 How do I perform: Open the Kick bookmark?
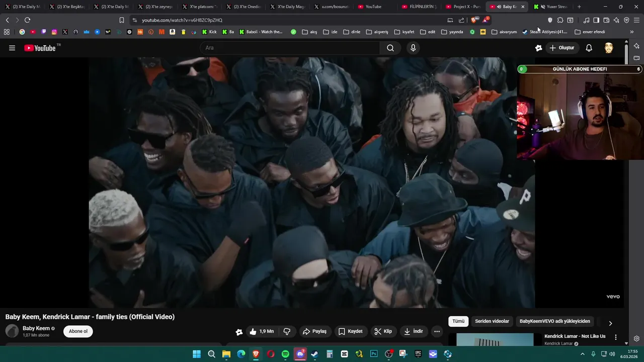[x=209, y=32]
